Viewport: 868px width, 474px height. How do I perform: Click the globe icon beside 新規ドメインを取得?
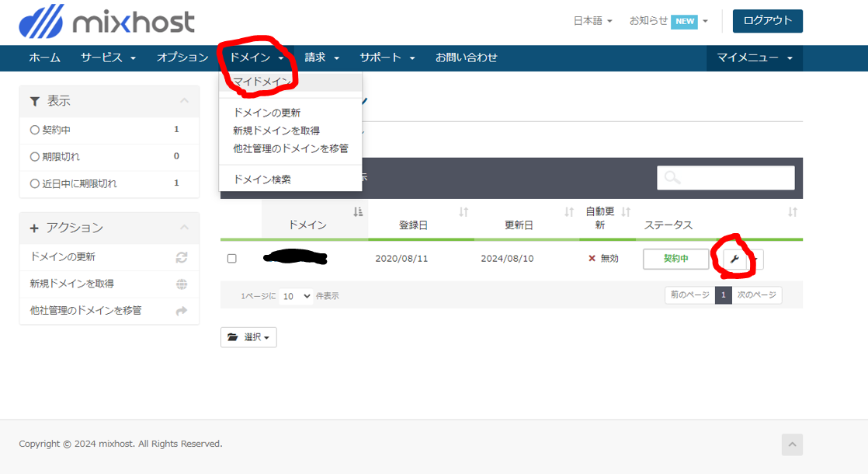(x=182, y=284)
